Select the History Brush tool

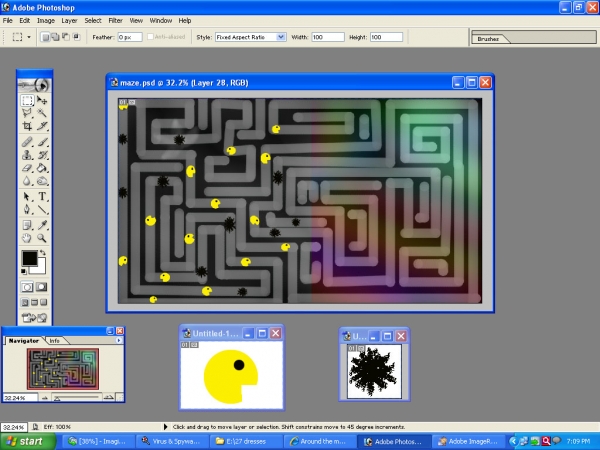pos(42,155)
